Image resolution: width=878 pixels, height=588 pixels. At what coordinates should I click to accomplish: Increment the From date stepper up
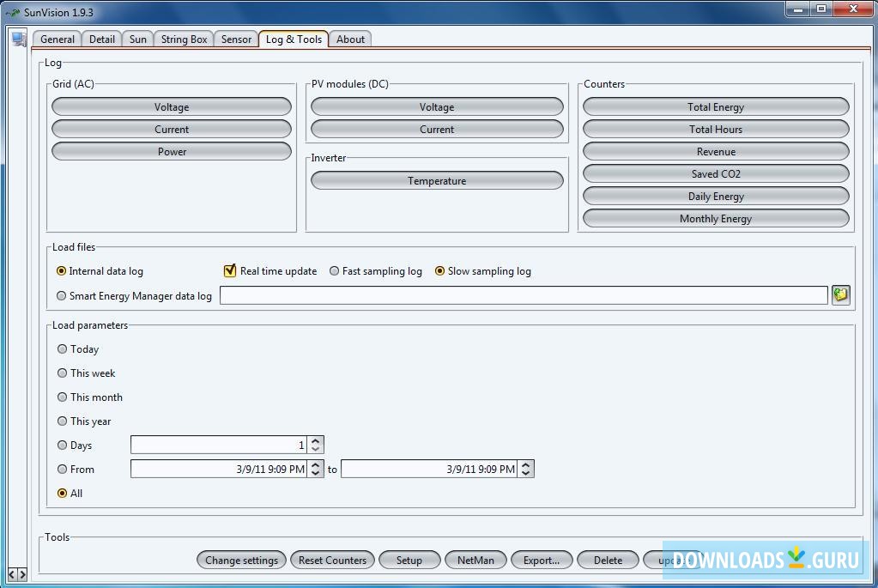pos(316,464)
